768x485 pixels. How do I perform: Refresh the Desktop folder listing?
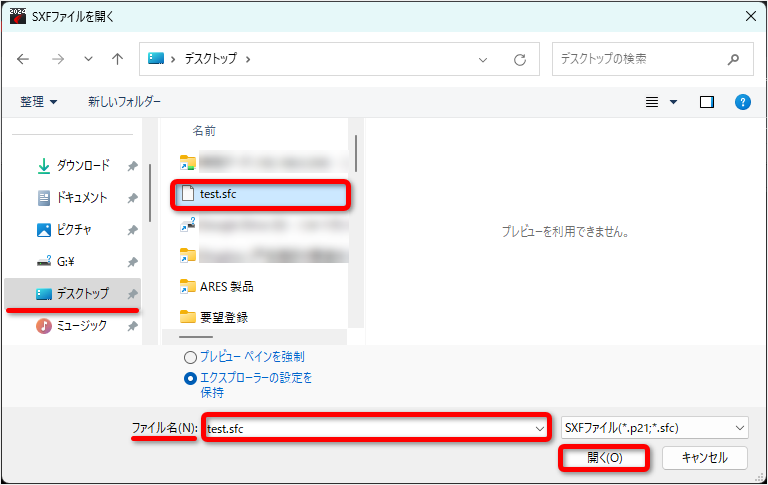(x=520, y=60)
